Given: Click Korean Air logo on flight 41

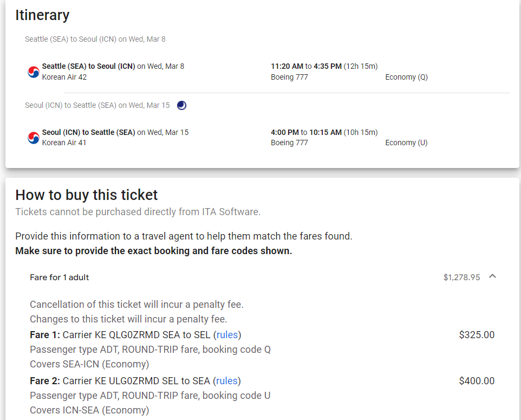Looking at the screenshot, I should [34, 138].
